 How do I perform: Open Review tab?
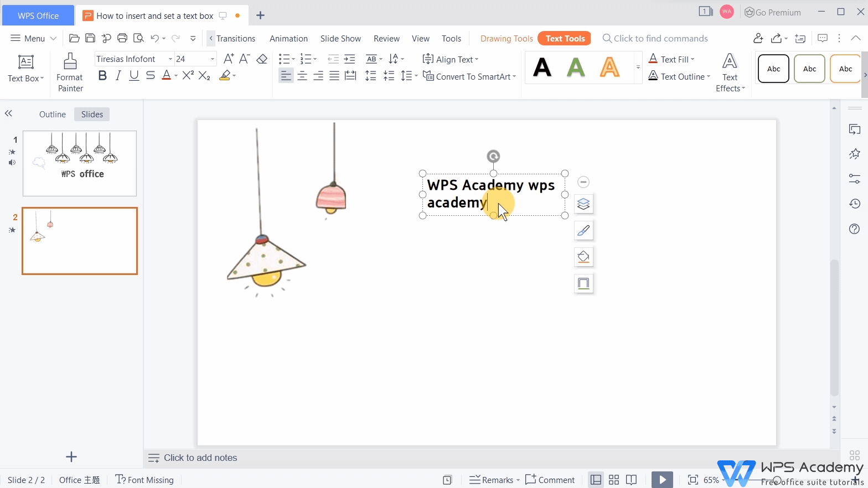pos(386,38)
